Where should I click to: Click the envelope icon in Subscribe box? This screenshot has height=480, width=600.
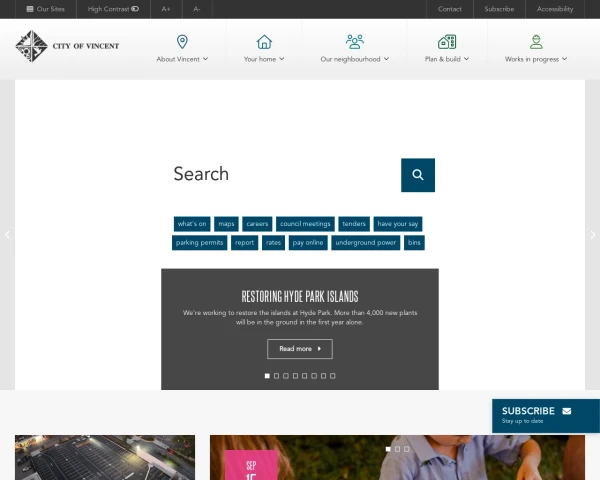coord(567,411)
